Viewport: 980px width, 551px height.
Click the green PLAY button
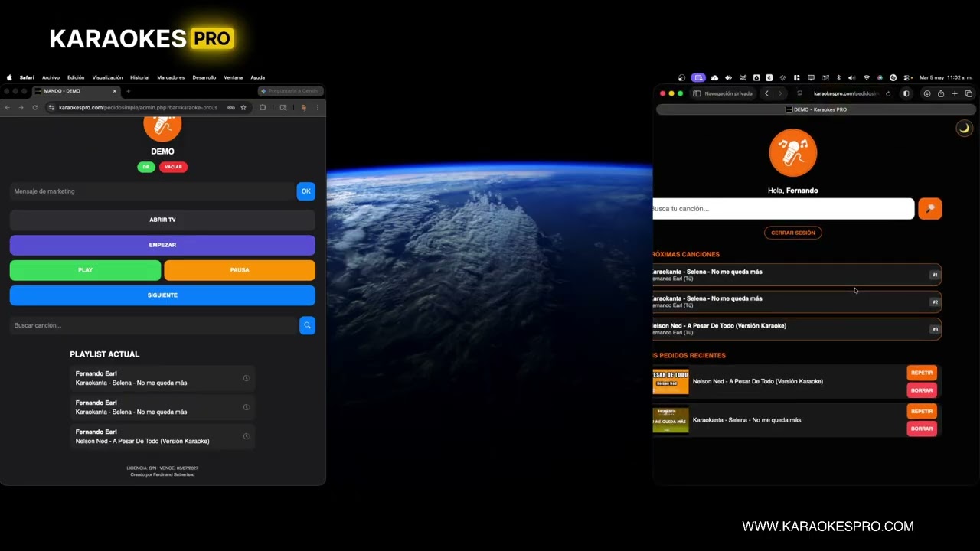pyautogui.click(x=85, y=270)
